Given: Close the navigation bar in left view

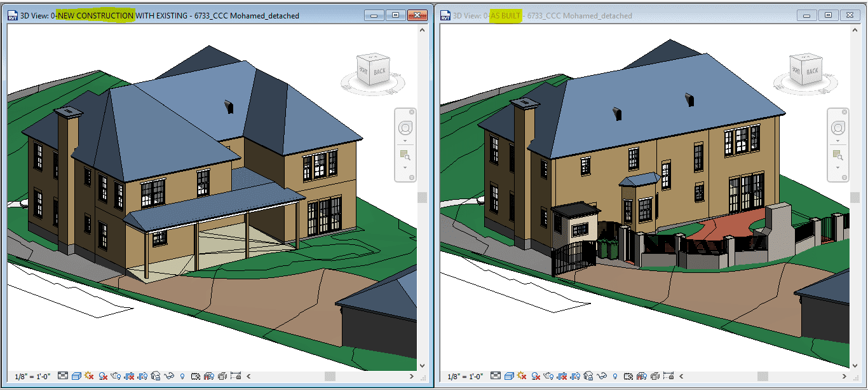Looking at the screenshot, I should point(411,112).
